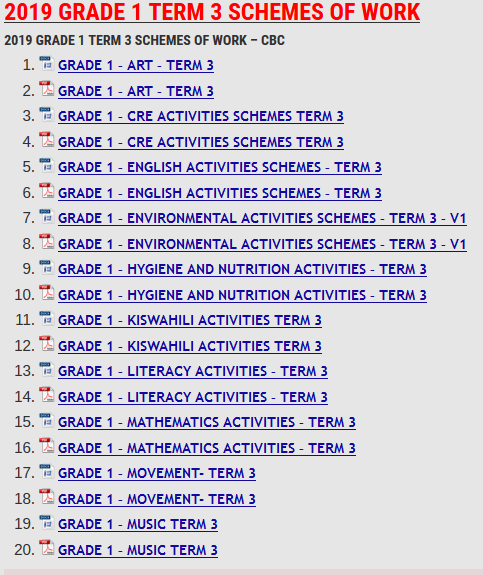Click the Word icon beside item 17 Movement
The image size is (483, 575).
pyautogui.click(x=47, y=471)
